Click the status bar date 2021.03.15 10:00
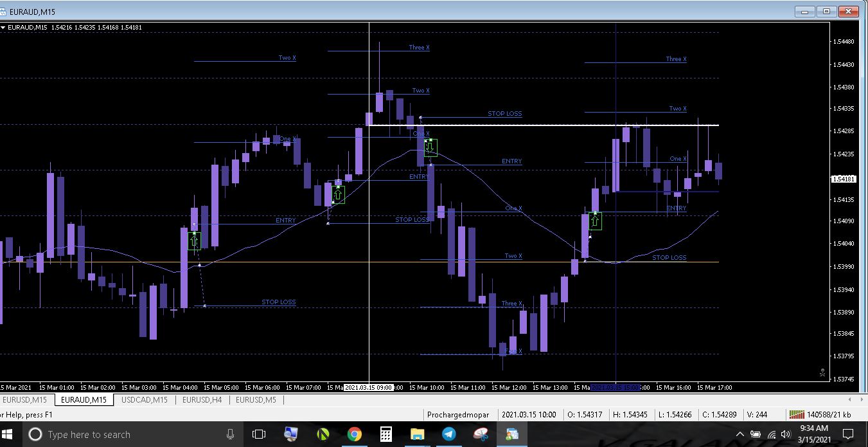Screen dimensions: 868x447 tap(529, 415)
